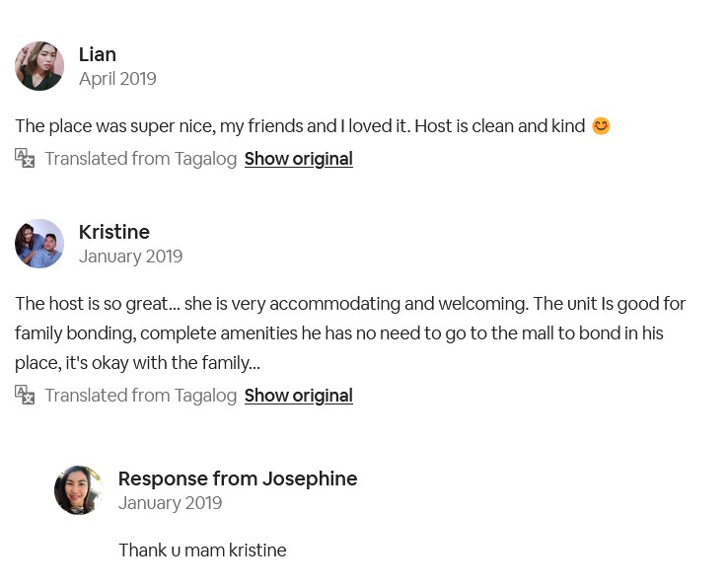
Task: Open reviewer Kristine's name
Action: [x=114, y=232]
